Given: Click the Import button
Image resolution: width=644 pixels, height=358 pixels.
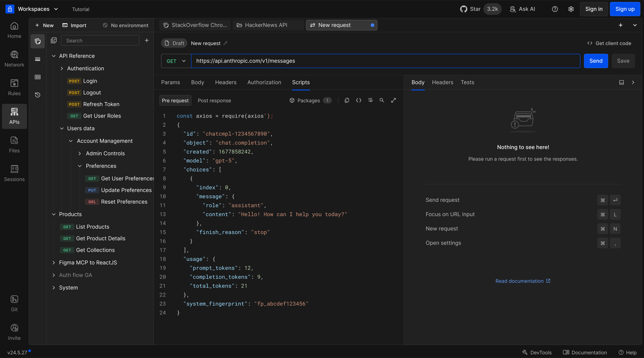Looking at the screenshot, I should tap(74, 25).
